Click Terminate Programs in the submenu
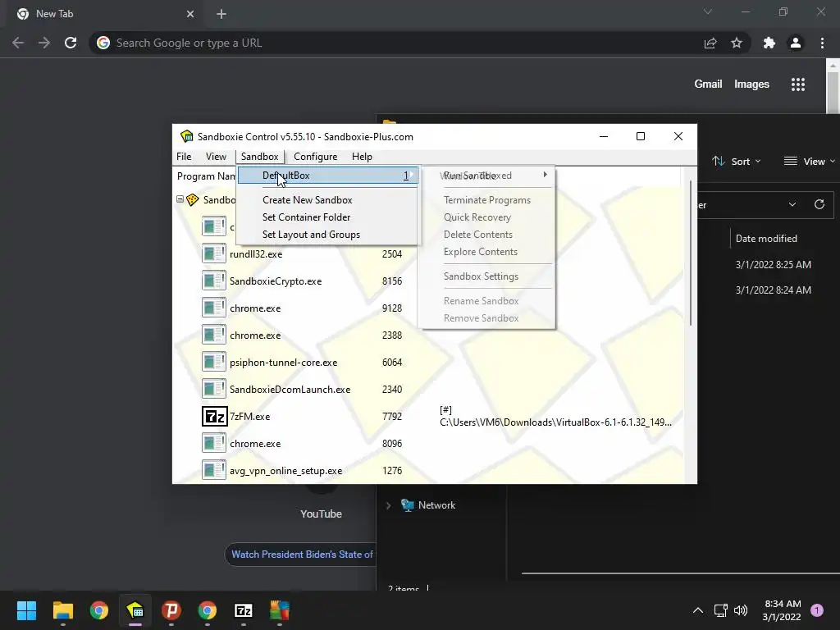The width and height of the screenshot is (840, 630). [487, 200]
